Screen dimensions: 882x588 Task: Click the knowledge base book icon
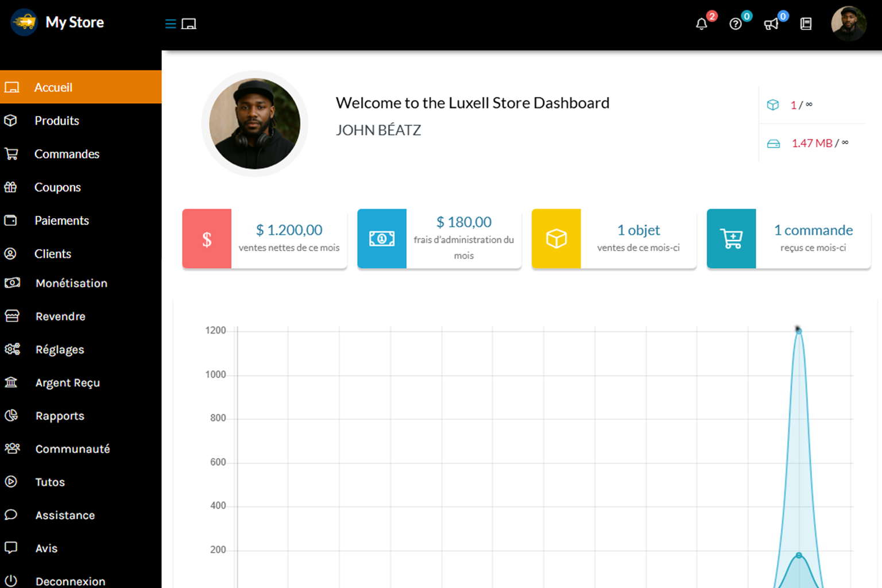point(806,24)
